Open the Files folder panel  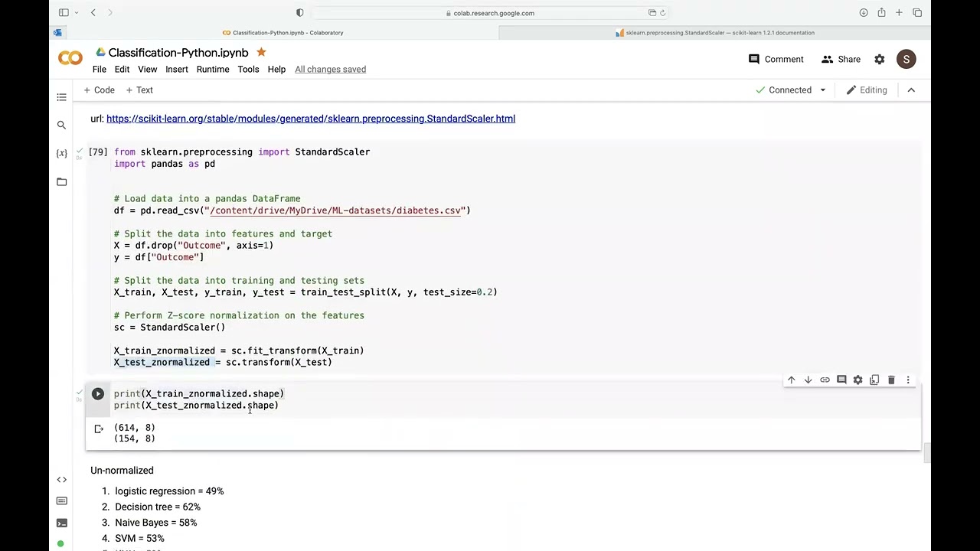[x=62, y=181]
